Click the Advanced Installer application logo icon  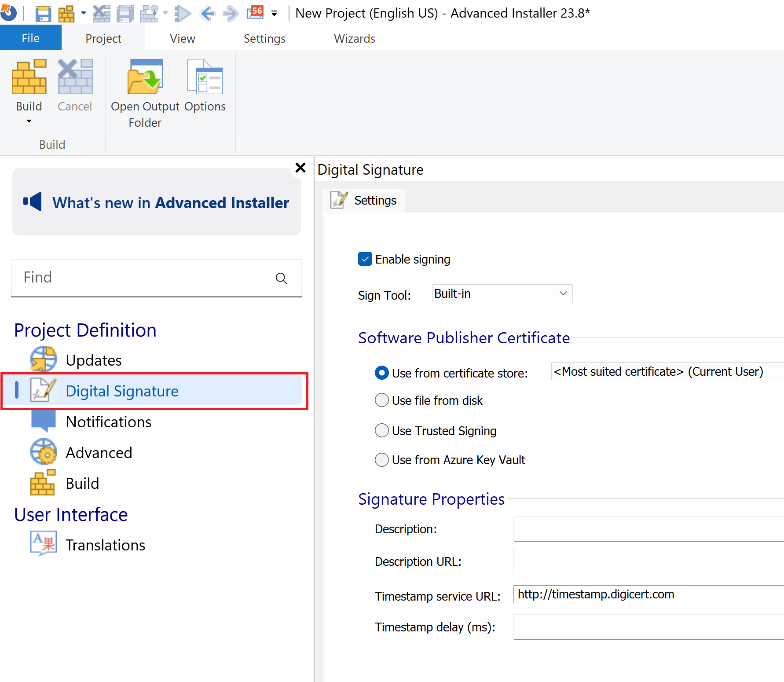click(8, 13)
